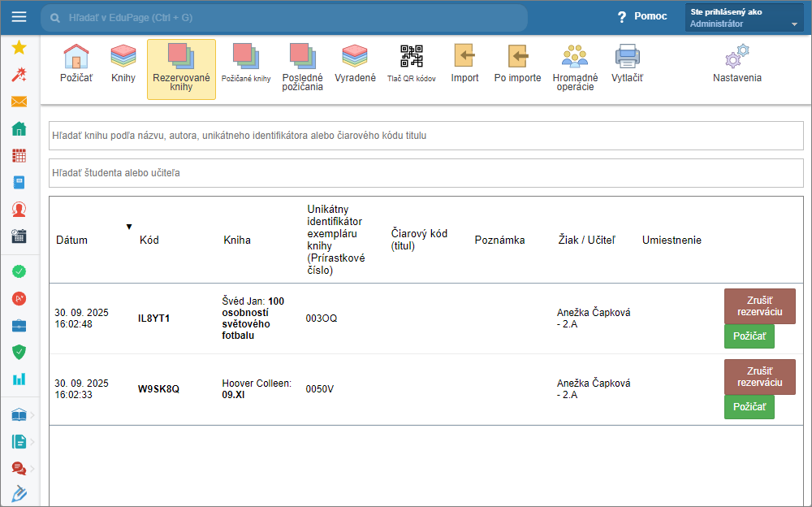This screenshot has width=812, height=507.
Task: Open the envelope messages icon in sidebar
Action: [19, 102]
